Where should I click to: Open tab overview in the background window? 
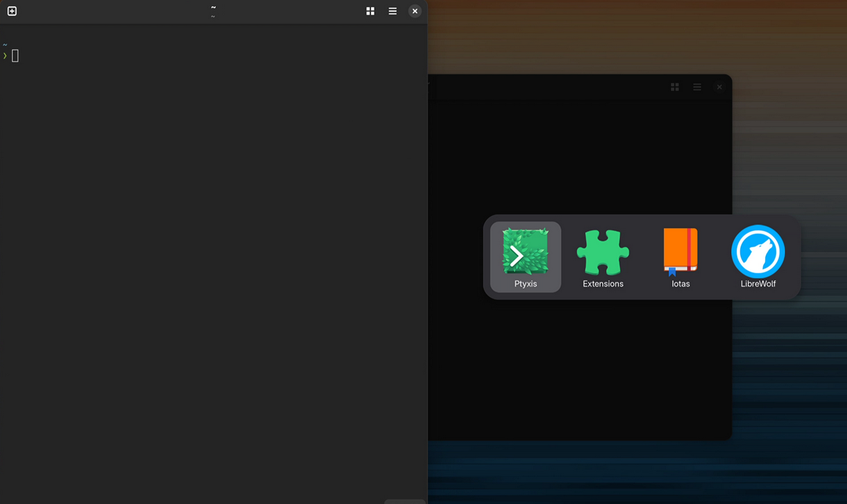pyautogui.click(x=675, y=87)
